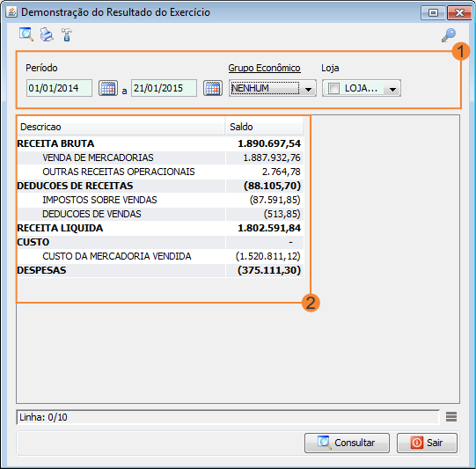Click the printer icon in toolbar
476x469 pixels.
pyautogui.click(x=47, y=34)
